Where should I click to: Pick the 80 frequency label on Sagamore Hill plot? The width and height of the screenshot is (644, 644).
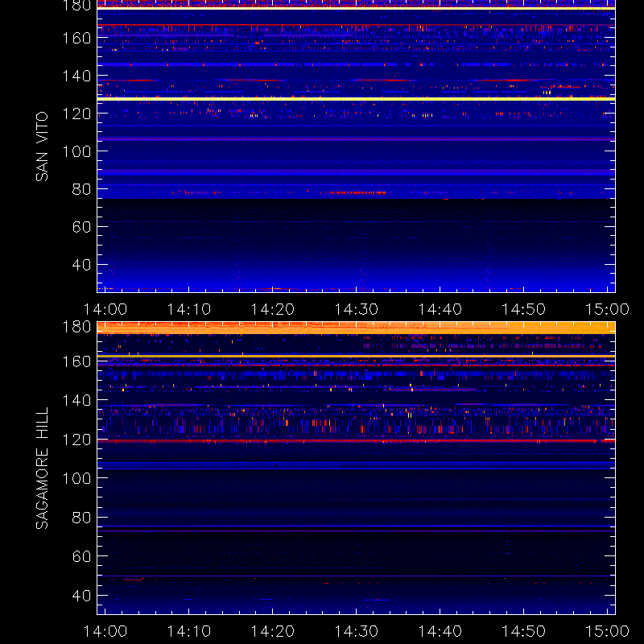81,518
